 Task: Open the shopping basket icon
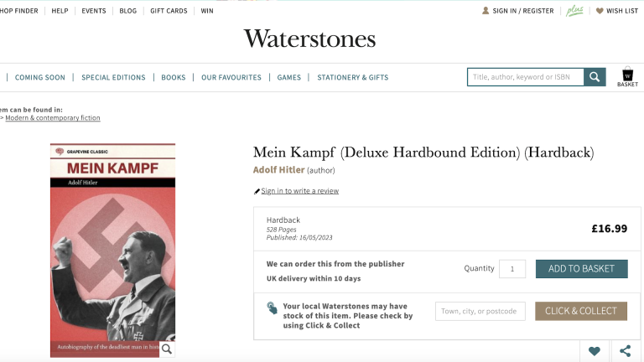[x=627, y=76]
